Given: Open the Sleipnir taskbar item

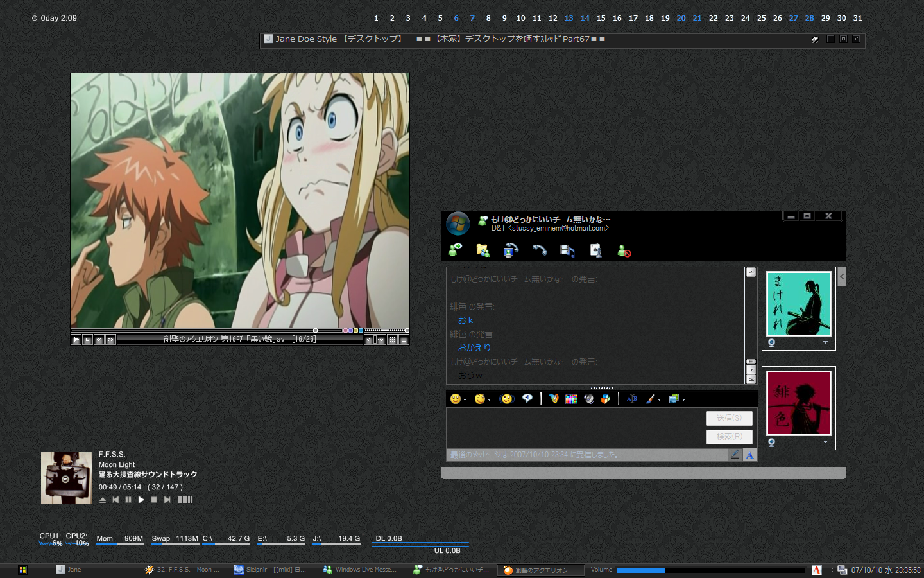Looking at the screenshot, I should click(275, 570).
